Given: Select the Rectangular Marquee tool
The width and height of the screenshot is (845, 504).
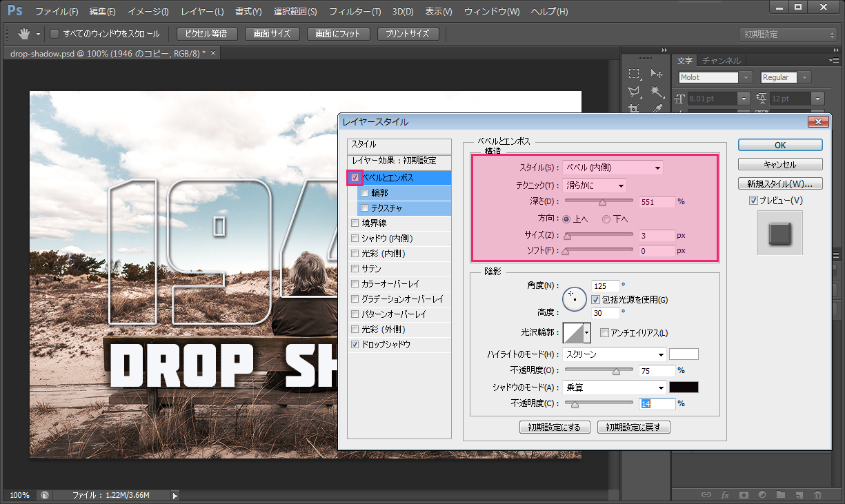Looking at the screenshot, I should (635, 74).
